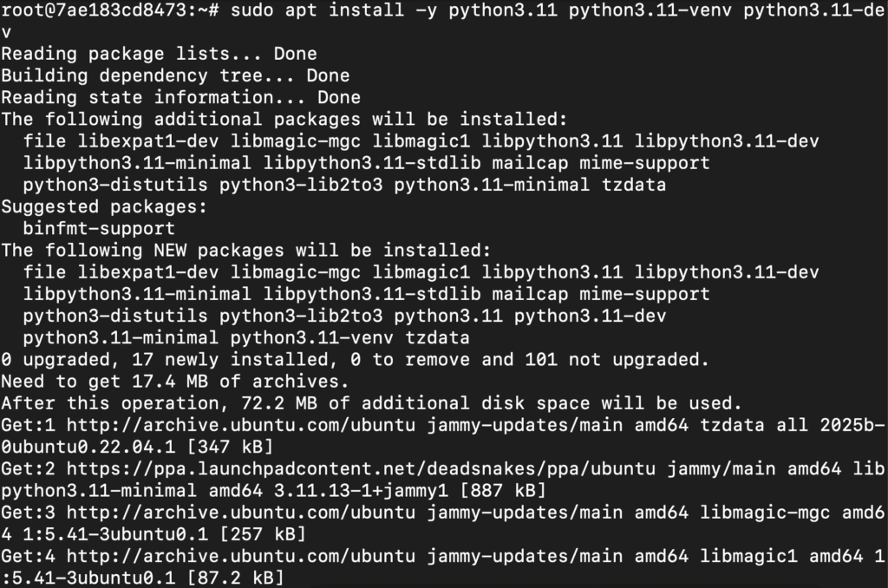Image resolution: width=888 pixels, height=588 pixels.
Task: Click the archive.ubuntu.com URL on Get:4 line
Action: 241,556
